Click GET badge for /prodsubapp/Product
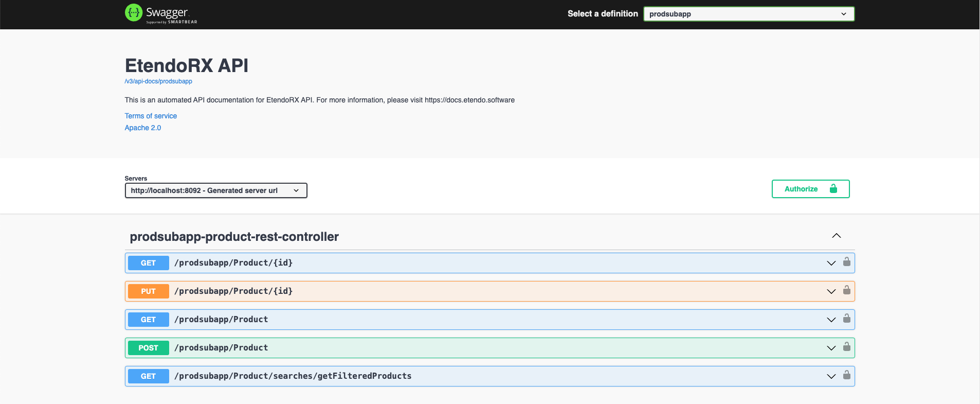 pos(148,320)
